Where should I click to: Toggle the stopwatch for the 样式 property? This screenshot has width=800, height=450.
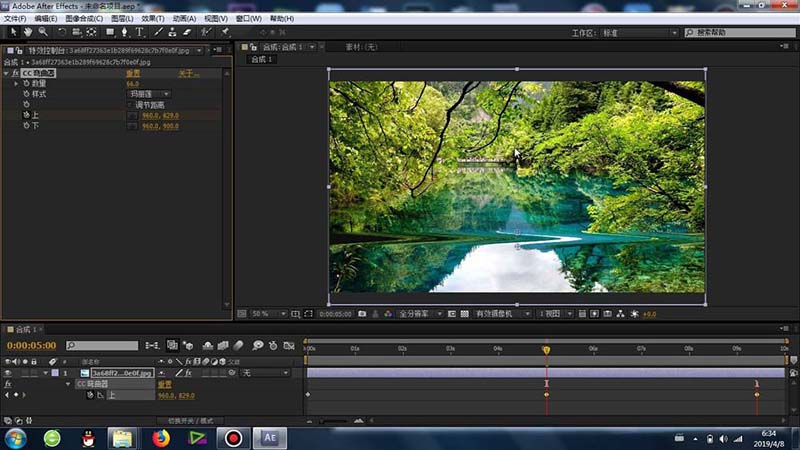pos(26,94)
